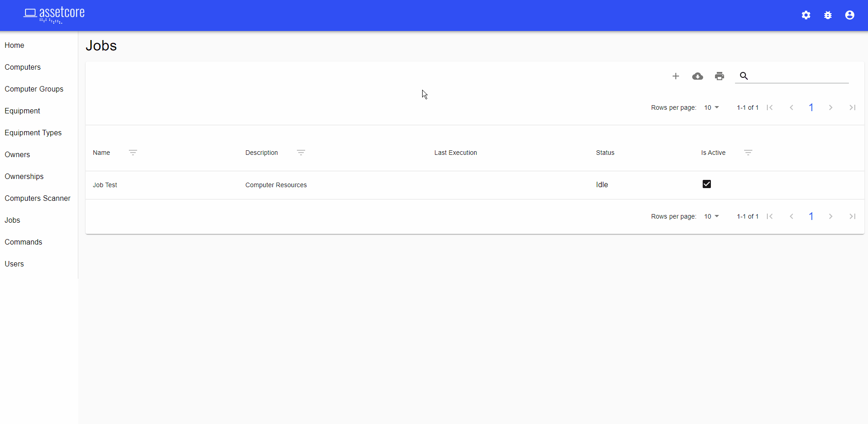This screenshot has height=424, width=868.
Task: Open top rows per page dropdown
Action: click(x=711, y=107)
